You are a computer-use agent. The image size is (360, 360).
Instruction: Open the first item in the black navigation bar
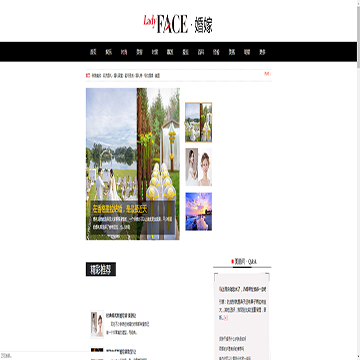tap(93, 52)
